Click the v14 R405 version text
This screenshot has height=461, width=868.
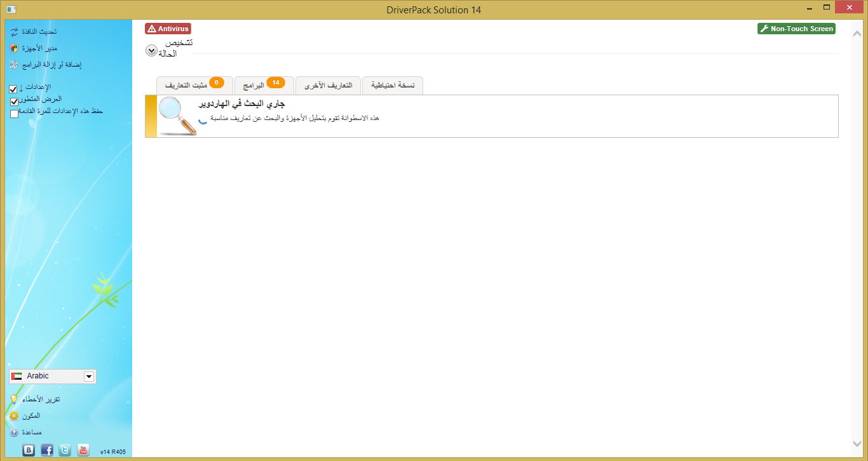click(113, 452)
